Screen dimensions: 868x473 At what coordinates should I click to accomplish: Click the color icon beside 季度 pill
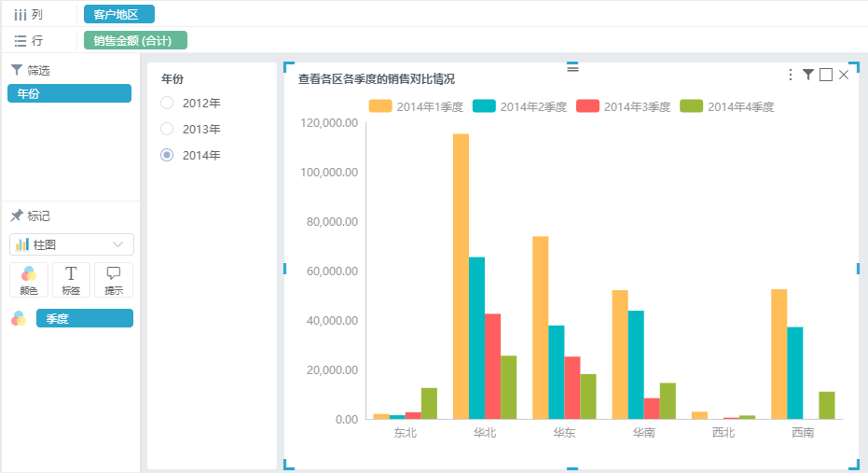[x=19, y=318]
